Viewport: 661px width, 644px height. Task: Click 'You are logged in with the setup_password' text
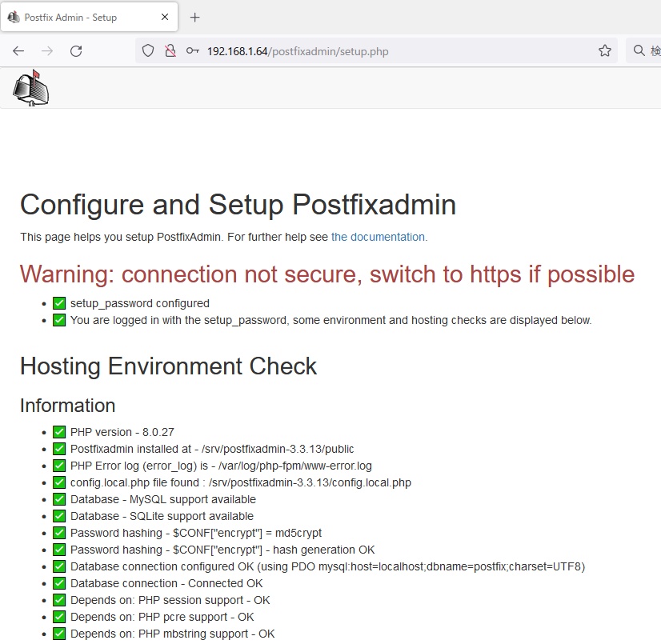click(x=178, y=320)
